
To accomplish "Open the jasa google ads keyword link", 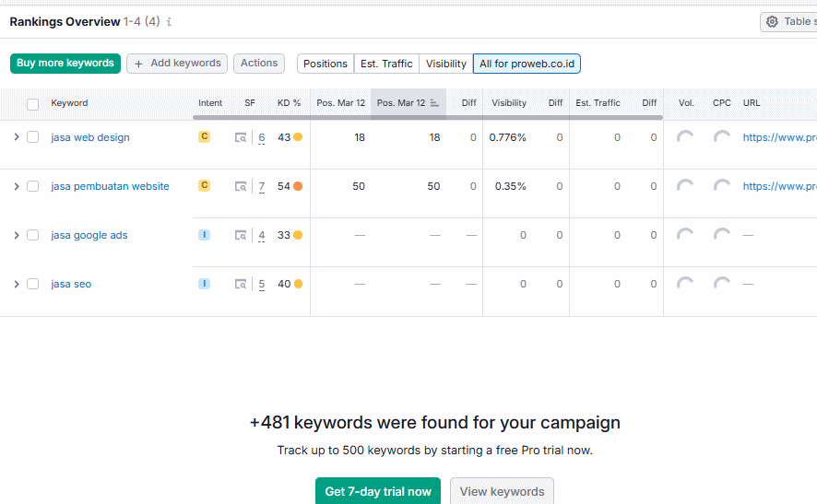I will (x=89, y=235).
